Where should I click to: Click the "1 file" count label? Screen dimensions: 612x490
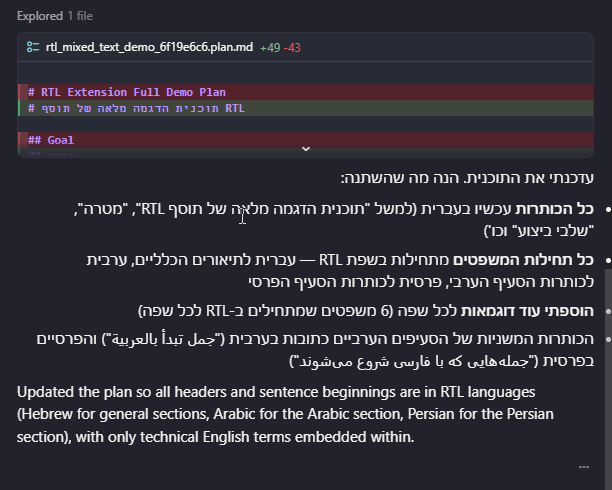pyautogui.click(x=81, y=17)
